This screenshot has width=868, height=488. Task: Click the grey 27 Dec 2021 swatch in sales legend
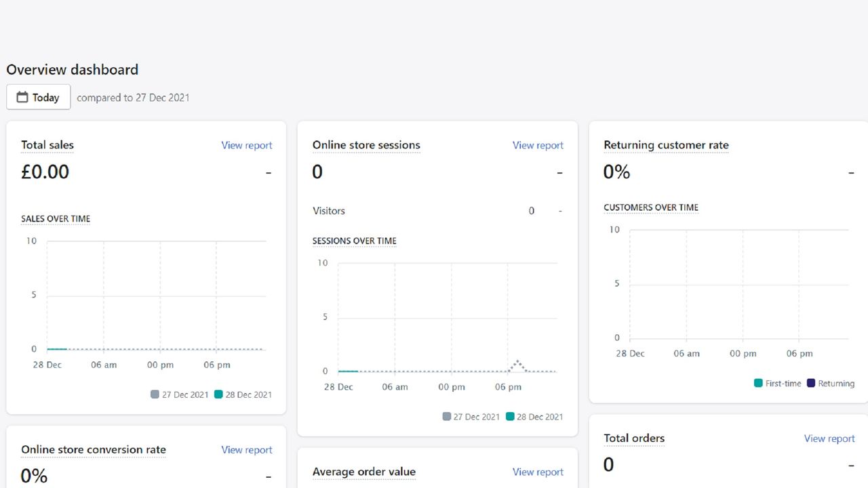(x=155, y=394)
